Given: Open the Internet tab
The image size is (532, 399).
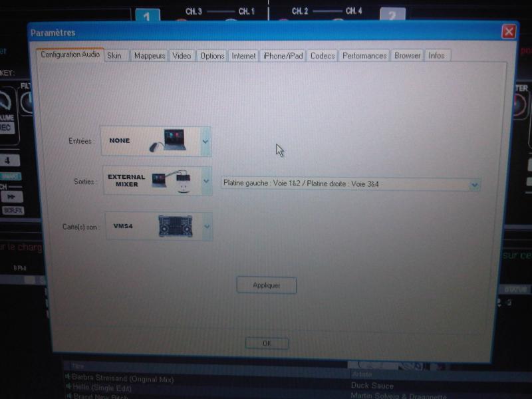Looking at the screenshot, I should pos(243,56).
